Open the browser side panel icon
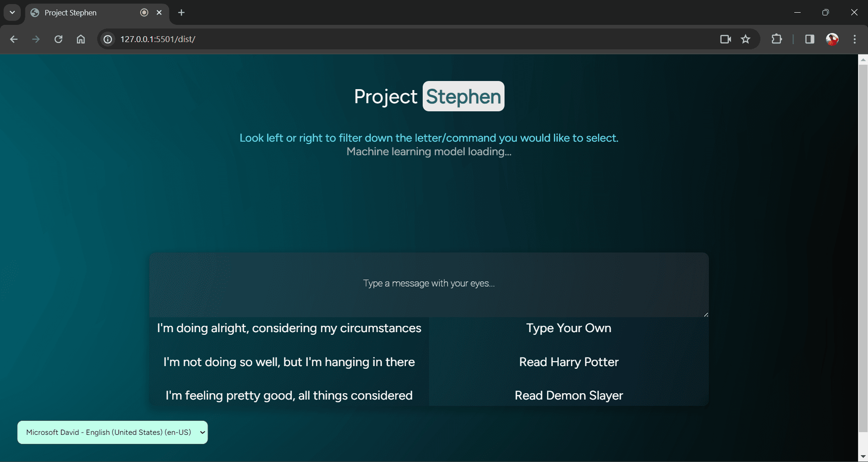The image size is (868, 462). pos(809,39)
